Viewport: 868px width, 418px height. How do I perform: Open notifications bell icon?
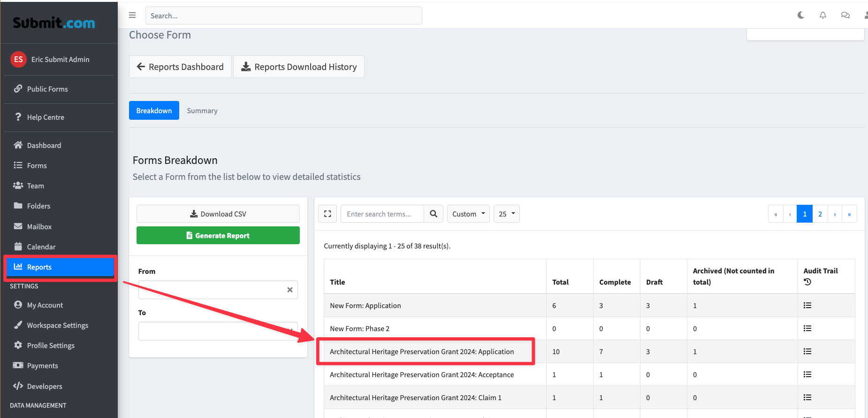click(x=823, y=15)
